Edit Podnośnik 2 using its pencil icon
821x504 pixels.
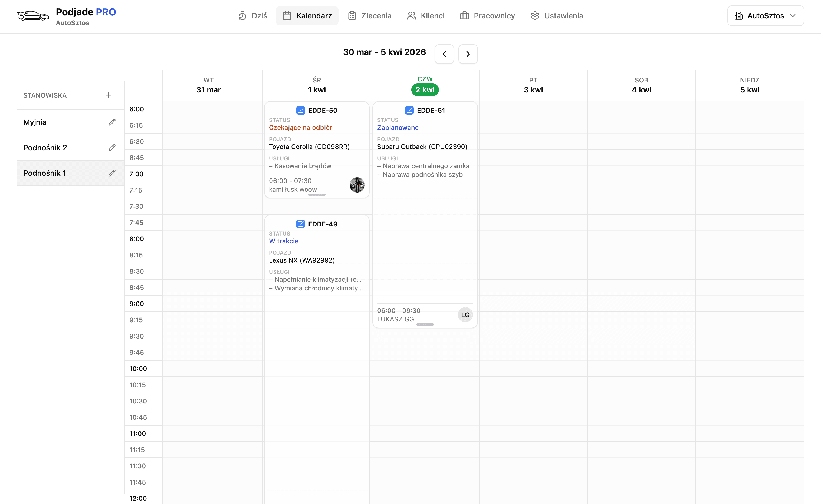click(x=112, y=147)
